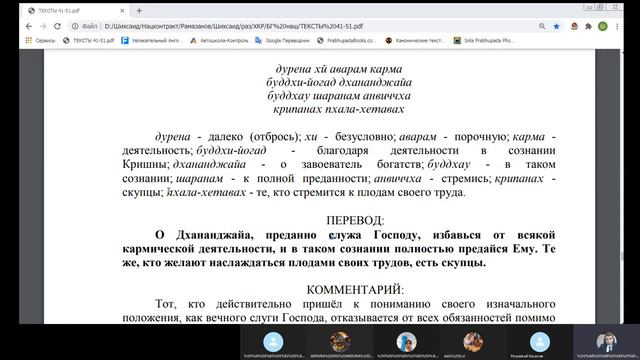The width and height of the screenshot is (640, 360).
Task: Open the zoom magnifier in address bar
Action: [x=542, y=26]
